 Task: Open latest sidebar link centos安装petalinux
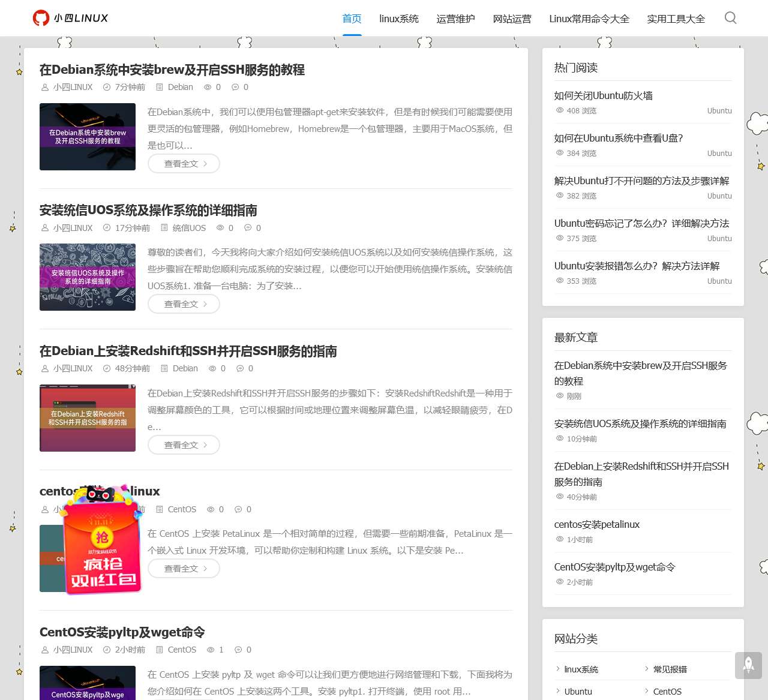[x=597, y=524]
